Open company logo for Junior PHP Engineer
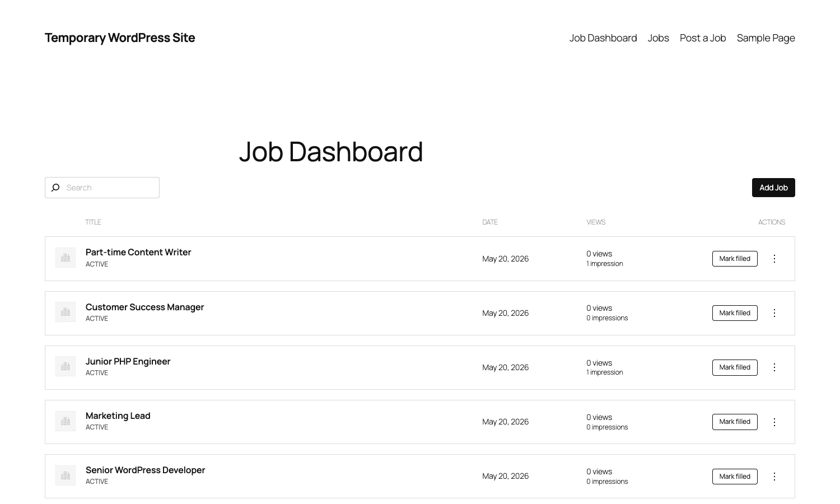 (x=66, y=366)
